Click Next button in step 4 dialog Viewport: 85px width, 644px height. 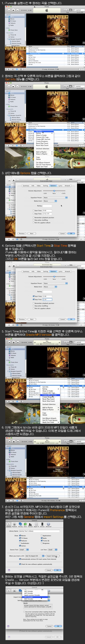click(32, 319)
